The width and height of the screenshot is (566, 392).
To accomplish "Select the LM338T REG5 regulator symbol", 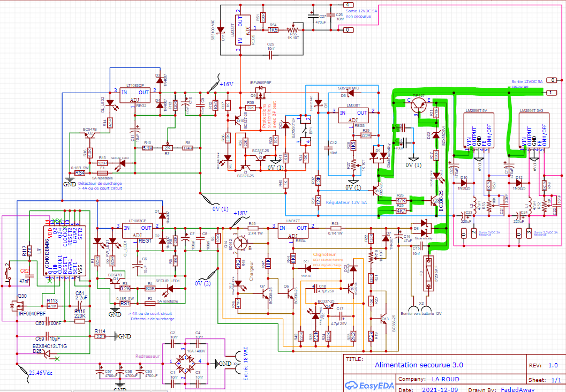I will click(243, 31).
